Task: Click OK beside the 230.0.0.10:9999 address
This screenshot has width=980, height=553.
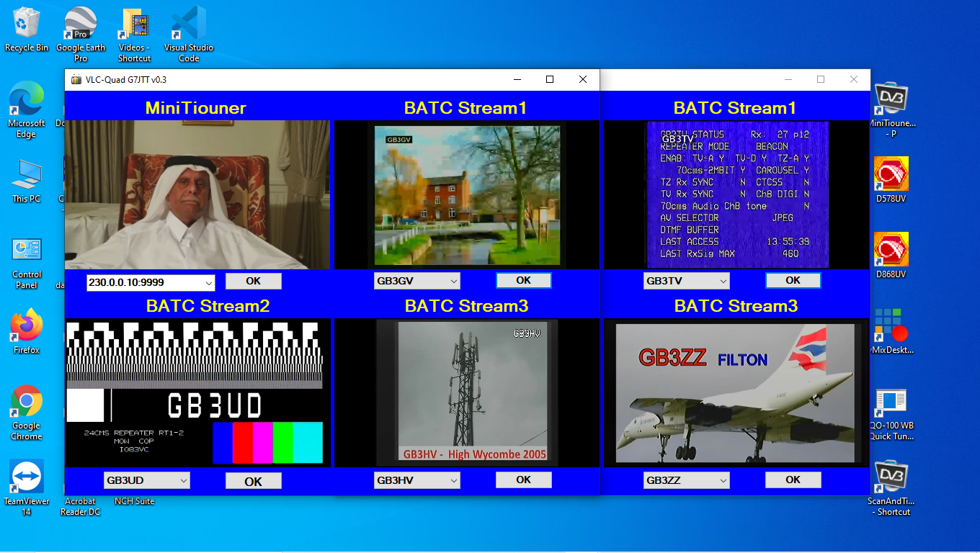Action: click(253, 282)
